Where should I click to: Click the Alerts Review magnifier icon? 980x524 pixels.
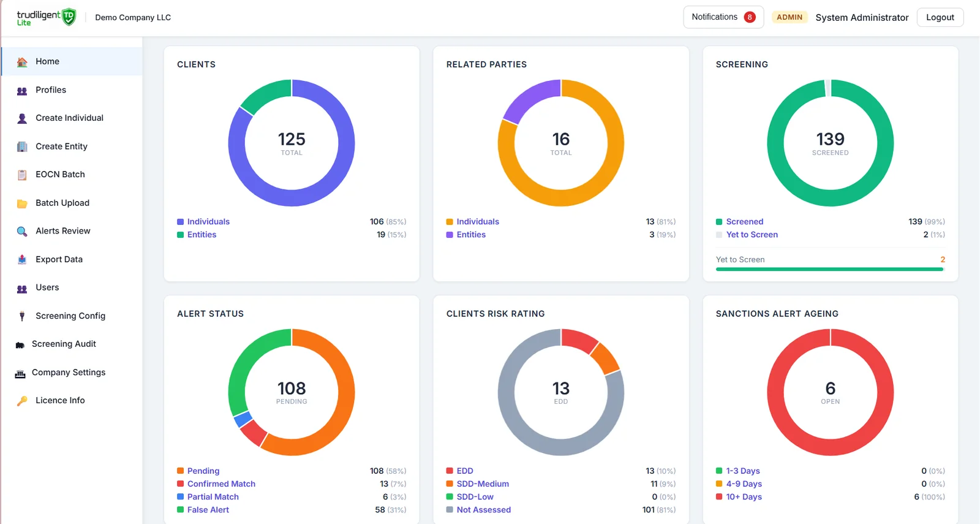coord(22,231)
